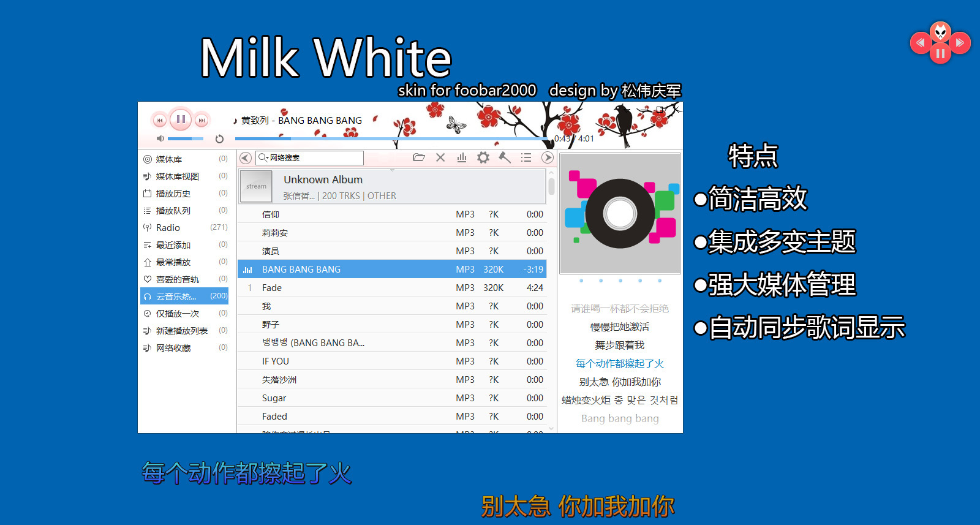Screen dimensions: 980x525
Task: Select the track 野子
Action: coord(392,325)
